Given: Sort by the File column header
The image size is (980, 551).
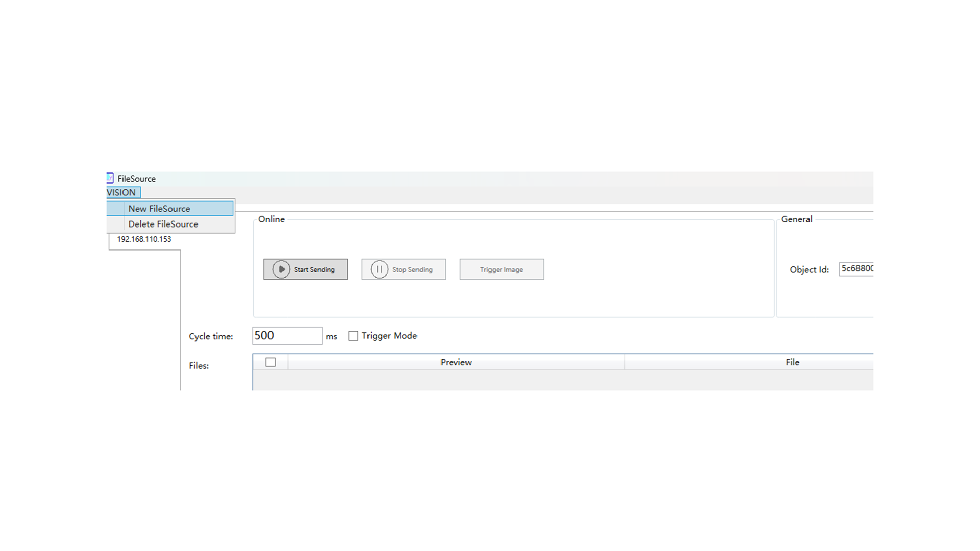Looking at the screenshot, I should 792,362.
